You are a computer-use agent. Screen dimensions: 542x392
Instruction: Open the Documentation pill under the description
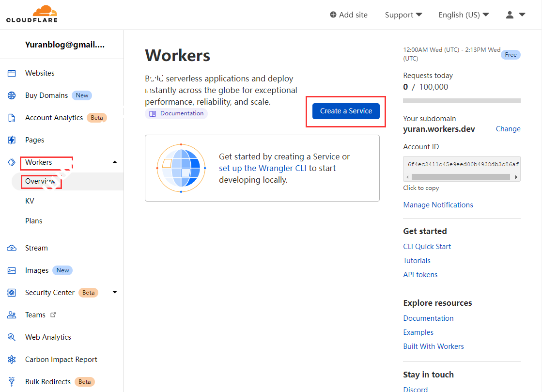coord(176,114)
